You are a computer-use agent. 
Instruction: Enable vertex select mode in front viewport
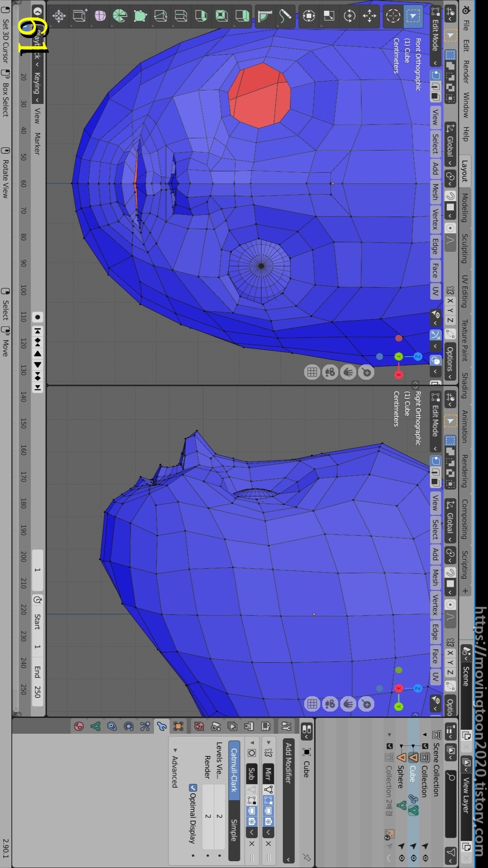[x=435, y=75]
